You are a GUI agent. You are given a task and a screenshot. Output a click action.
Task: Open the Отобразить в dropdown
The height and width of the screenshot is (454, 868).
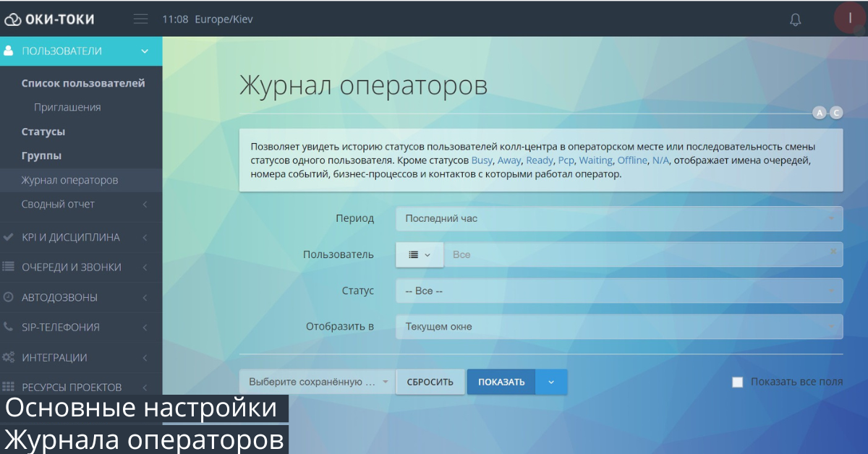pyautogui.click(x=619, y=327)
